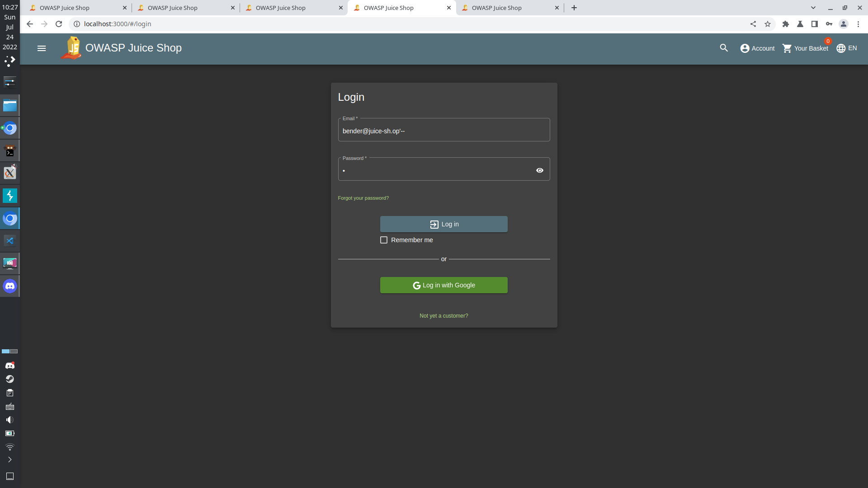Close the active fourth Juice Shop tab

click(x=449, y=8)
